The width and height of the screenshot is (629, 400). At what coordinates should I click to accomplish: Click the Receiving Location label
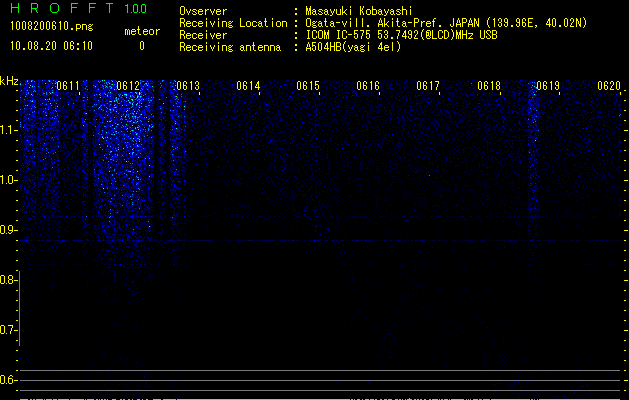coord(233,23)
